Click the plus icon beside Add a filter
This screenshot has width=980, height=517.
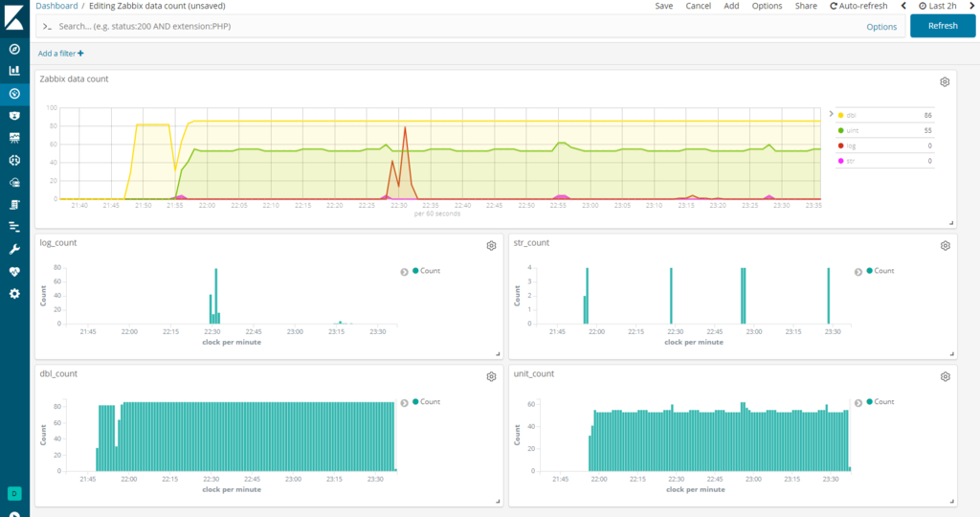pos(80,54)
